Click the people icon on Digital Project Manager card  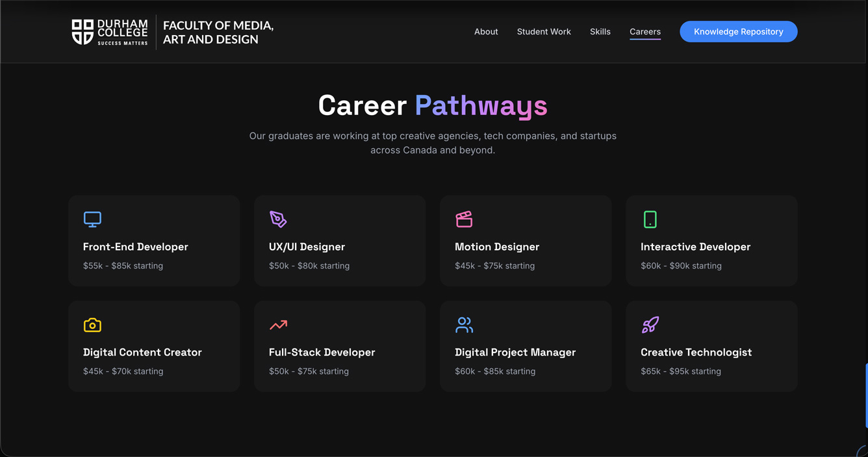464,324
